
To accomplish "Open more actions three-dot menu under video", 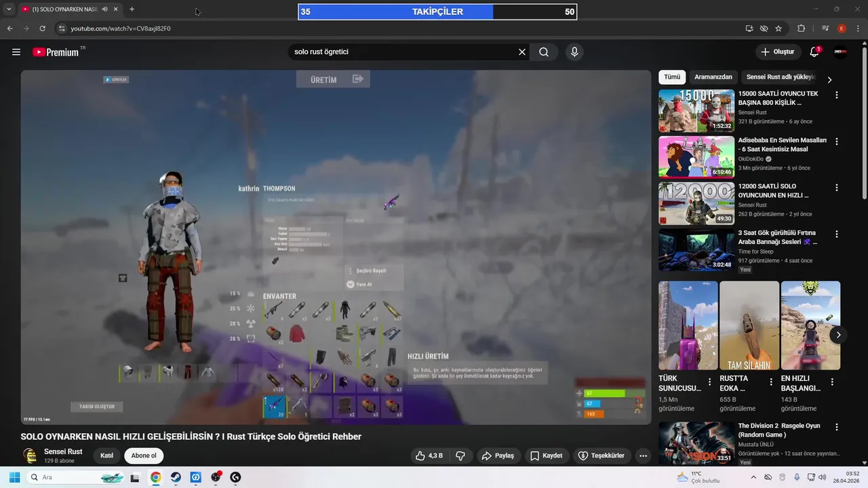I will [x=644, y=455].
